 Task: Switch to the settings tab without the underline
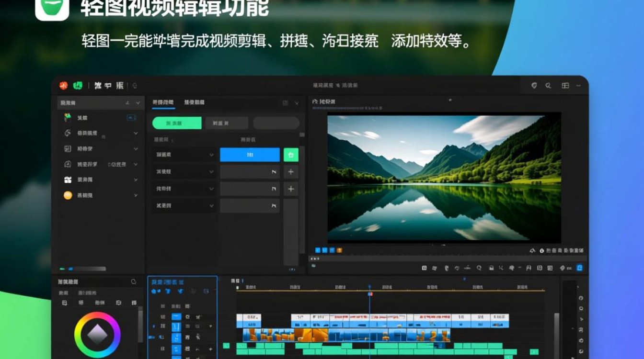pyautogui.click(x=194, y=102)
